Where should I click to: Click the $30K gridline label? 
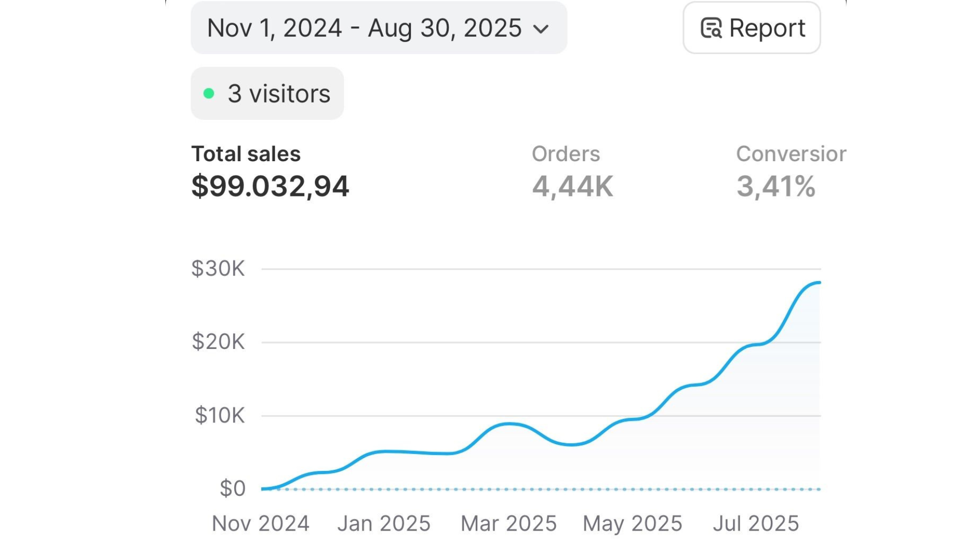[218, 269]
